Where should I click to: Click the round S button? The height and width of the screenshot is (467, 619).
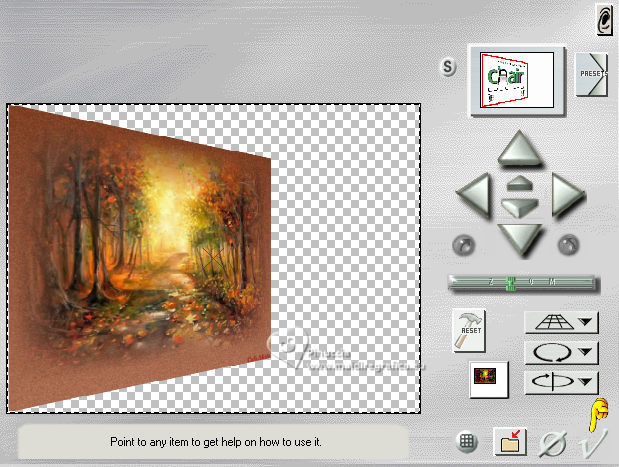448,67
